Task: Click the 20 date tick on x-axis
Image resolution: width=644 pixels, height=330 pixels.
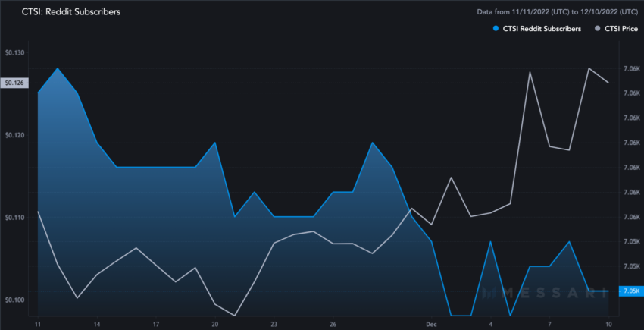Action: click(215, 324)
